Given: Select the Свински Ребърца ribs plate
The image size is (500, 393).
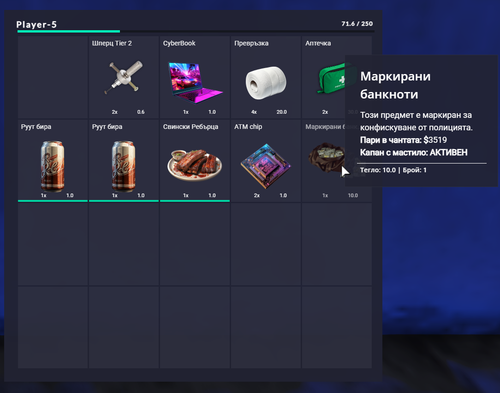Looking at the screenshot, I should (x=194, y=165).
